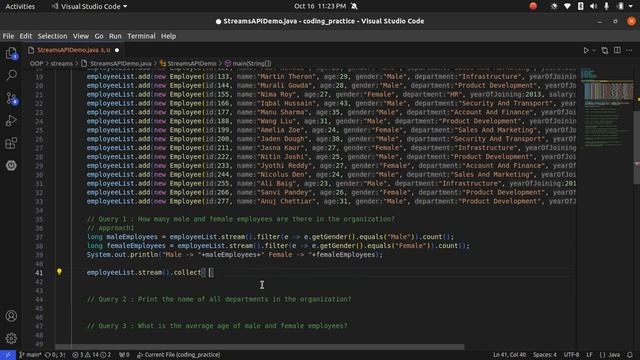Open the Run menu
Image resolution: width=640 pixels, height=360 pixels.
click(115, 36)
